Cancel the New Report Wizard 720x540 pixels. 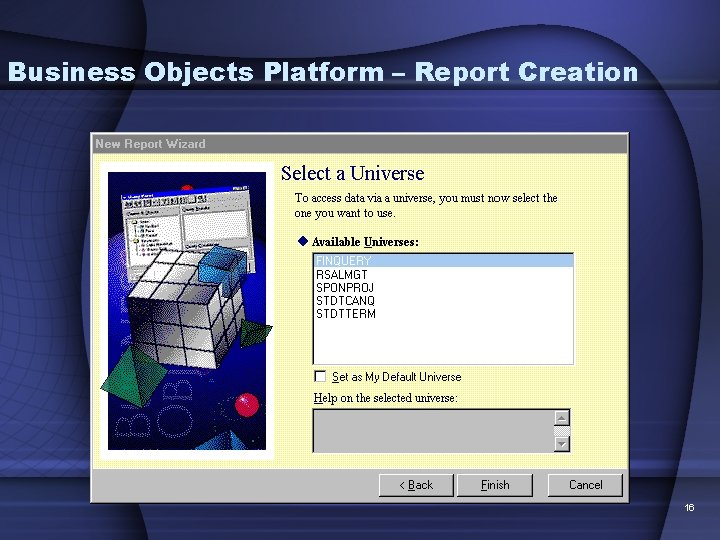pyautogui.click(x=585, y=485)
